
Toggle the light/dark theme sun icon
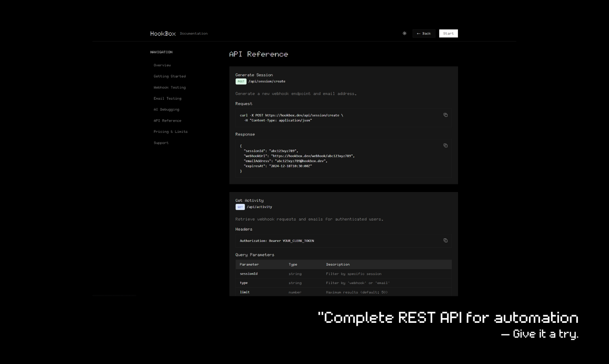click(404, 34)
